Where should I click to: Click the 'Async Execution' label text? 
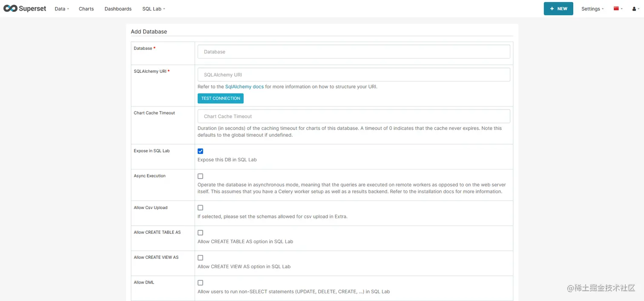(149, 176)
